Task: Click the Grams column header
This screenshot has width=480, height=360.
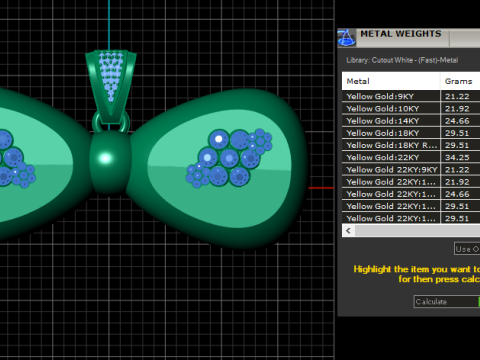Action: coord(460,81)
